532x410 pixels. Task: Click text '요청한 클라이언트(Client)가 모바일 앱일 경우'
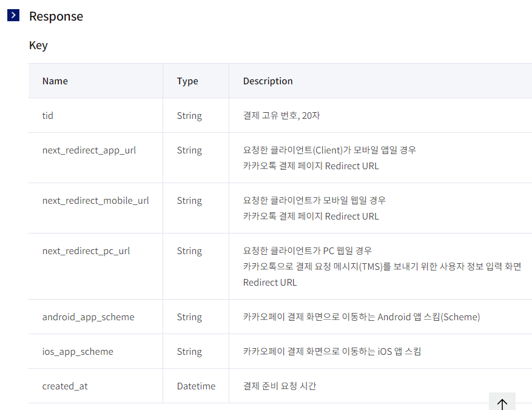(x=329, y=150)
